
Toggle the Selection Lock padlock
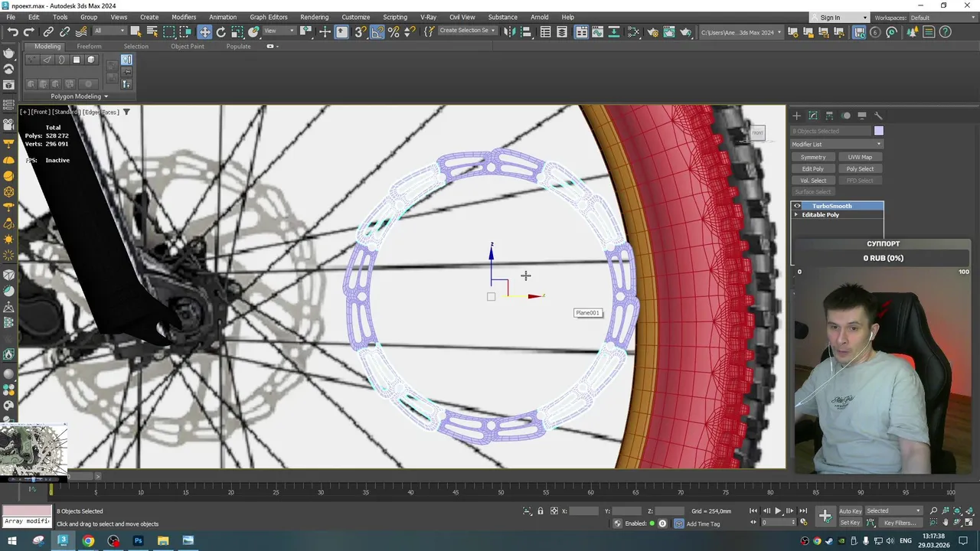pyautogui.click(x=541, y=510)
